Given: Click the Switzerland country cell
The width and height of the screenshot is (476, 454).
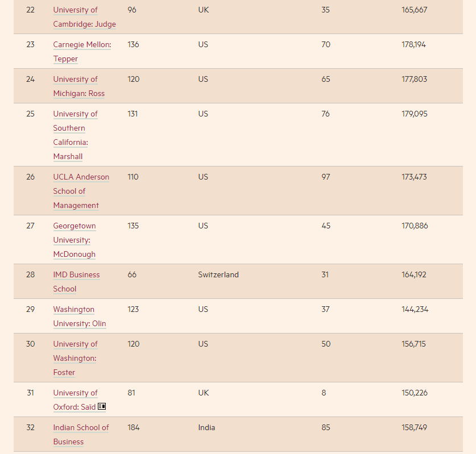Looking at the screenshot, I should [218, 275].
